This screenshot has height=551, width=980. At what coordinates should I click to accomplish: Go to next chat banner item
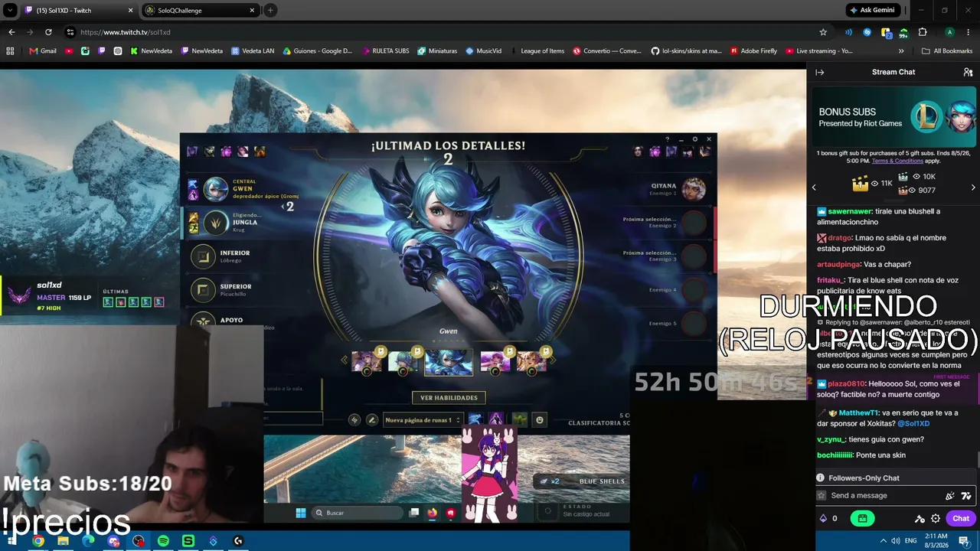point(973,187)
